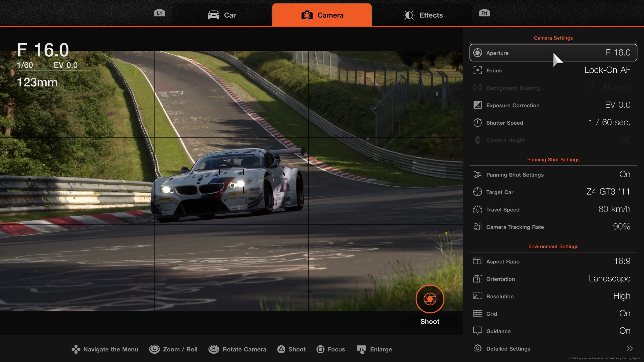Click the Aspect Ratio icon
Screen dimensions: 644x362
pos(477,261)
